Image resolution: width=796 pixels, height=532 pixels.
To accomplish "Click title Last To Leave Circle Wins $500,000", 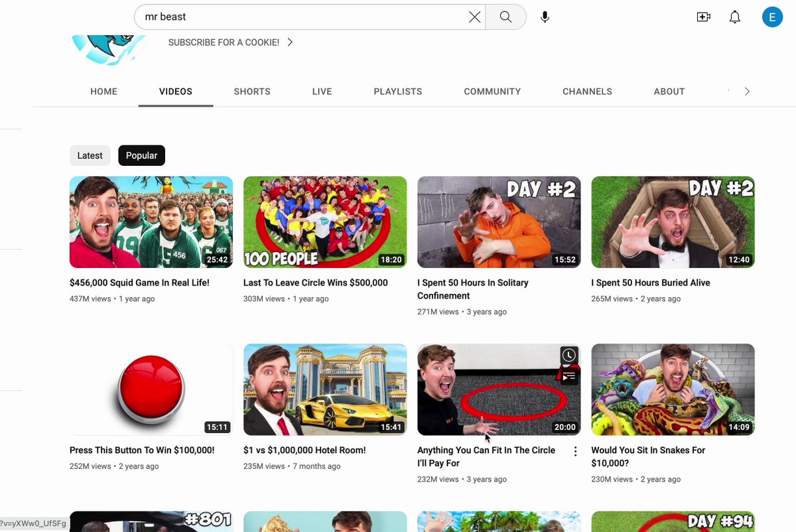I will (x=316, y=283).
